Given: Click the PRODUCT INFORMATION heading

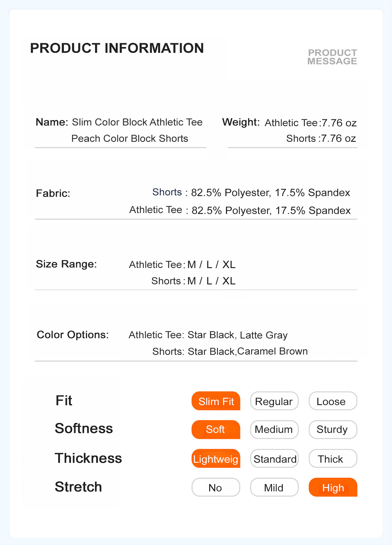Looking at the screenshot, I should (117, 48).
